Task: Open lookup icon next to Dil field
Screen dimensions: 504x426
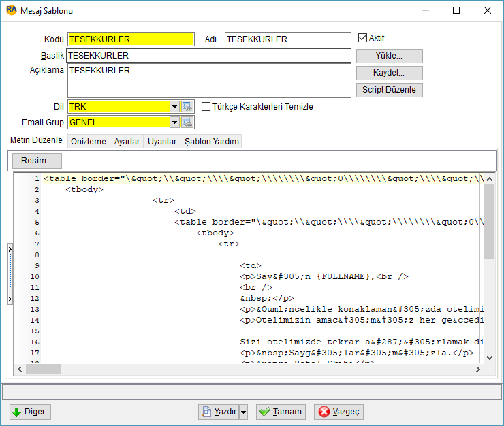Action: click(187, 106)
